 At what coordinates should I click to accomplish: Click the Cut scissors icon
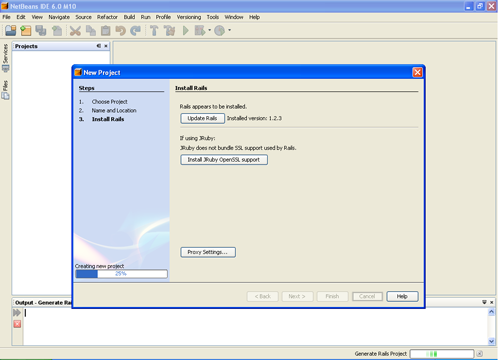75,31
